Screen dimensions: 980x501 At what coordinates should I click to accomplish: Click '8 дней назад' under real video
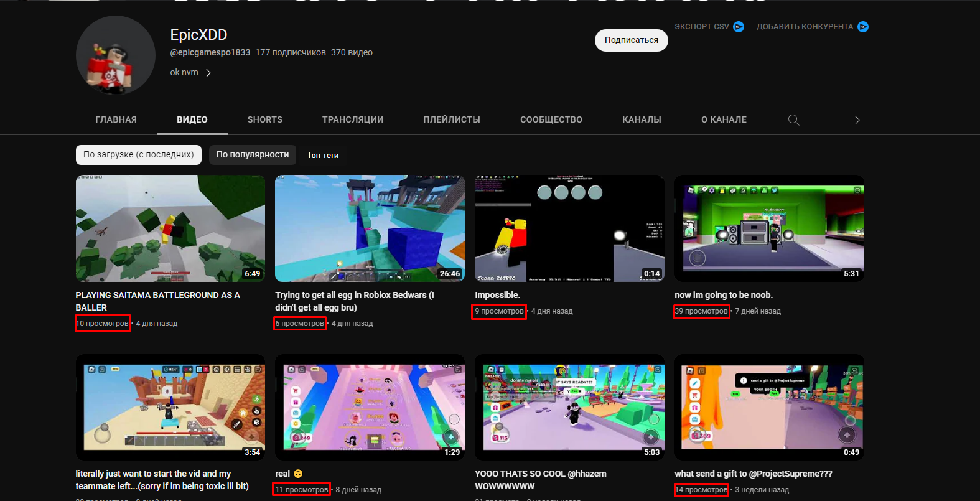point(358,490)
